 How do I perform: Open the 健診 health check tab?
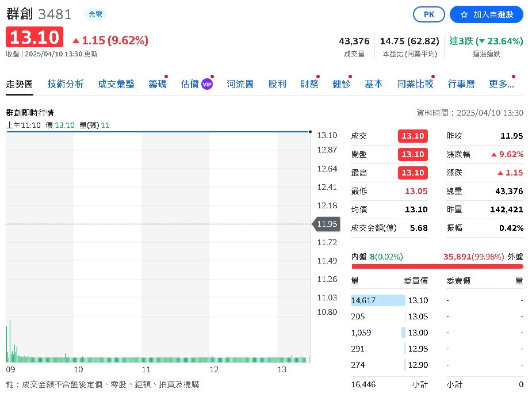point(342,83)
